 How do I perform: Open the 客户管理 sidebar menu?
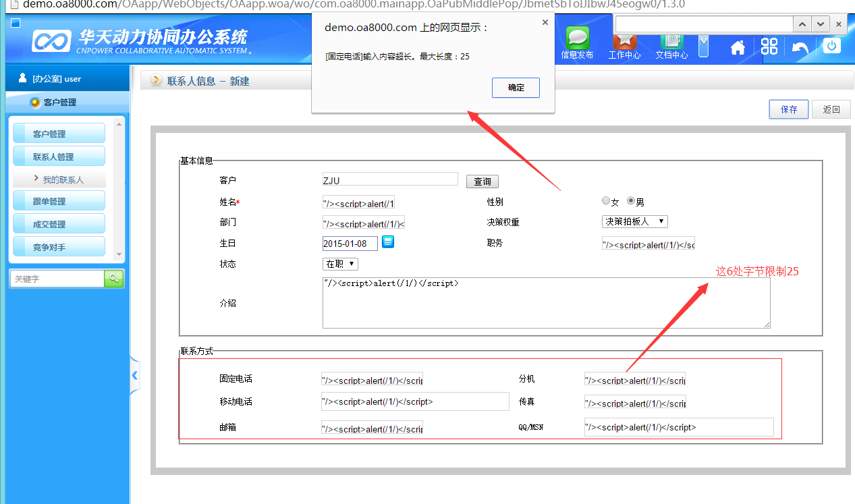click(59, 134)
